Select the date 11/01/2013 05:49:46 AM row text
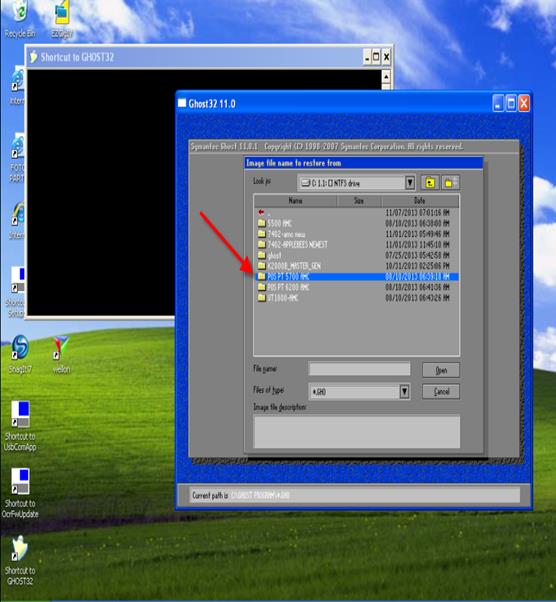 click(x=417, y=234)
